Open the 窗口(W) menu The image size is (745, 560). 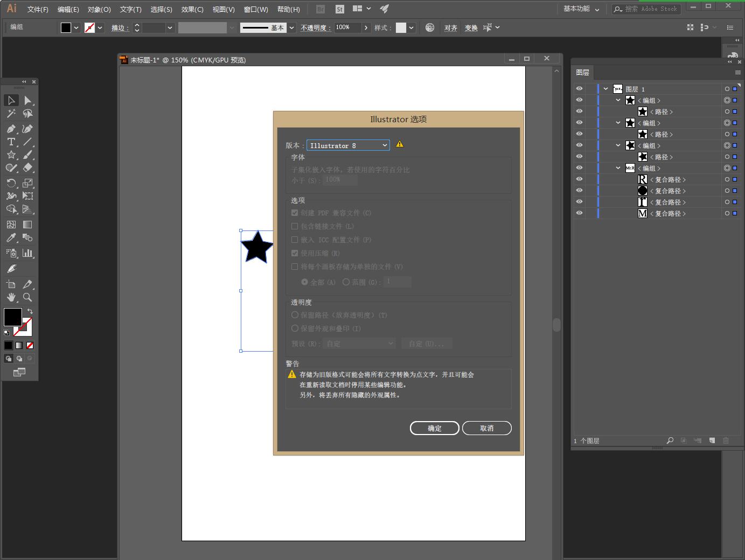click(x=256, y=9)
